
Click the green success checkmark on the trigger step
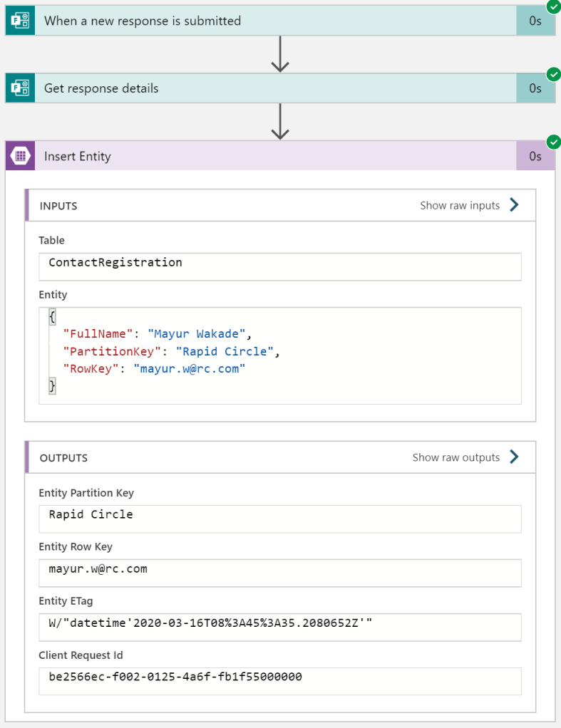[553, 7]
